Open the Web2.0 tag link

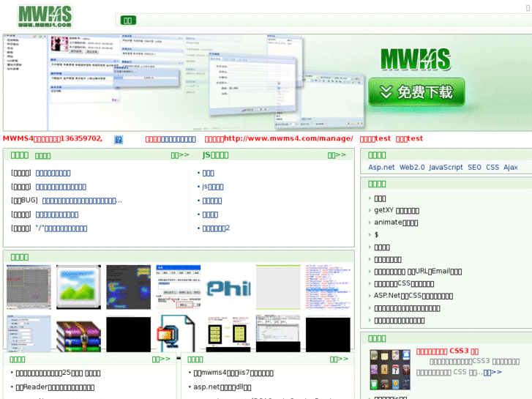[412, 167]
